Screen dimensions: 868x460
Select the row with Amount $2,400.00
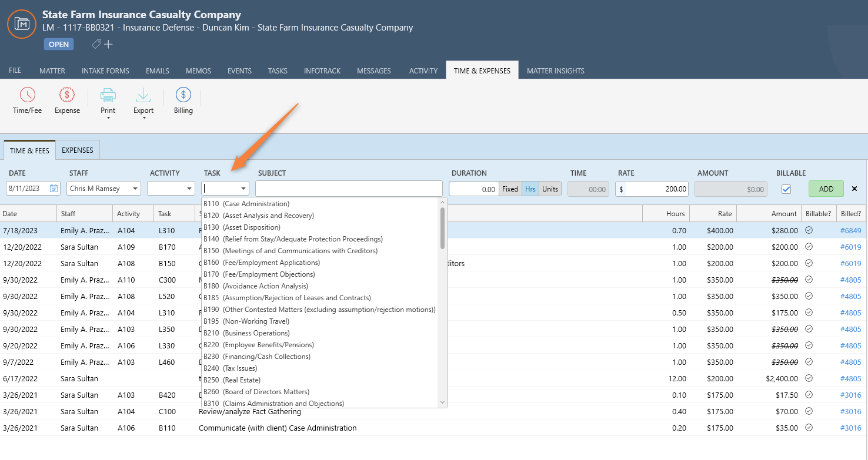[434, 378]
